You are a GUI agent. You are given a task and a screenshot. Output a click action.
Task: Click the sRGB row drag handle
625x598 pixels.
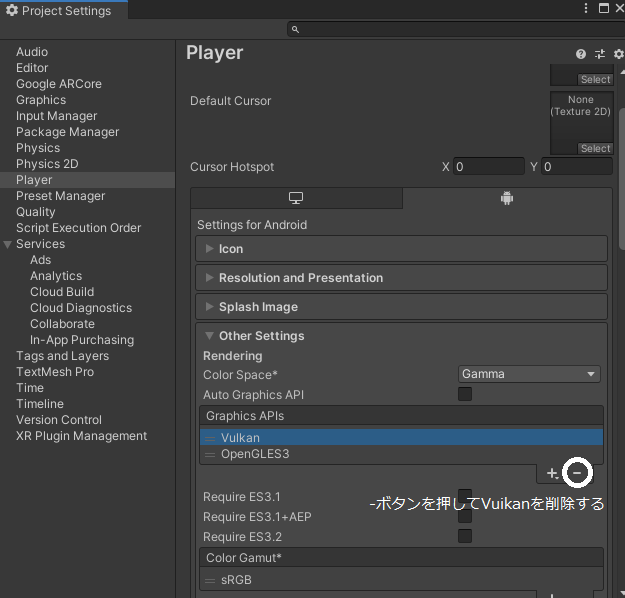[x=210, y=580]
